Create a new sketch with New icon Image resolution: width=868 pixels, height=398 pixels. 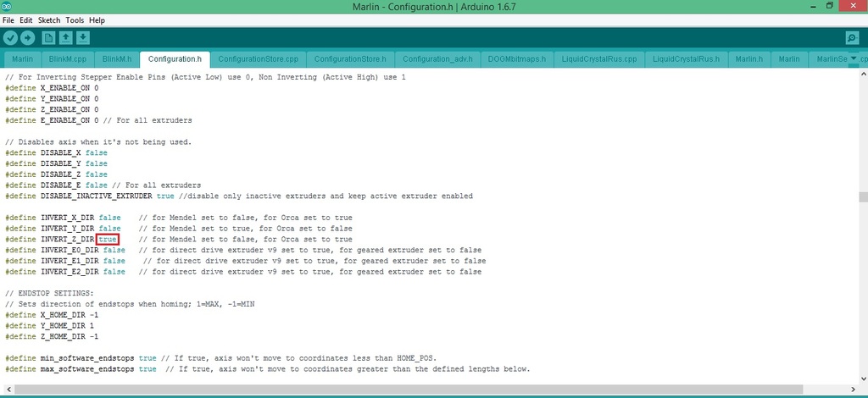point(48,38)
